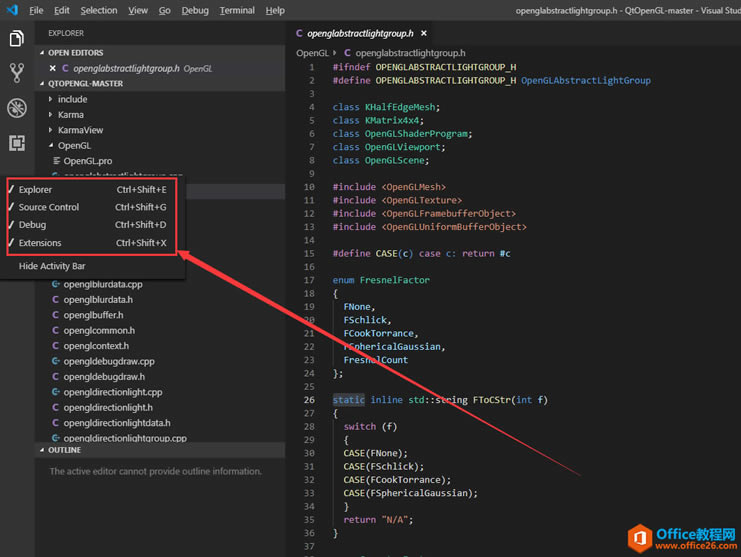Collapse the Outline section
The image size is (741, 557).
point(42,450)
